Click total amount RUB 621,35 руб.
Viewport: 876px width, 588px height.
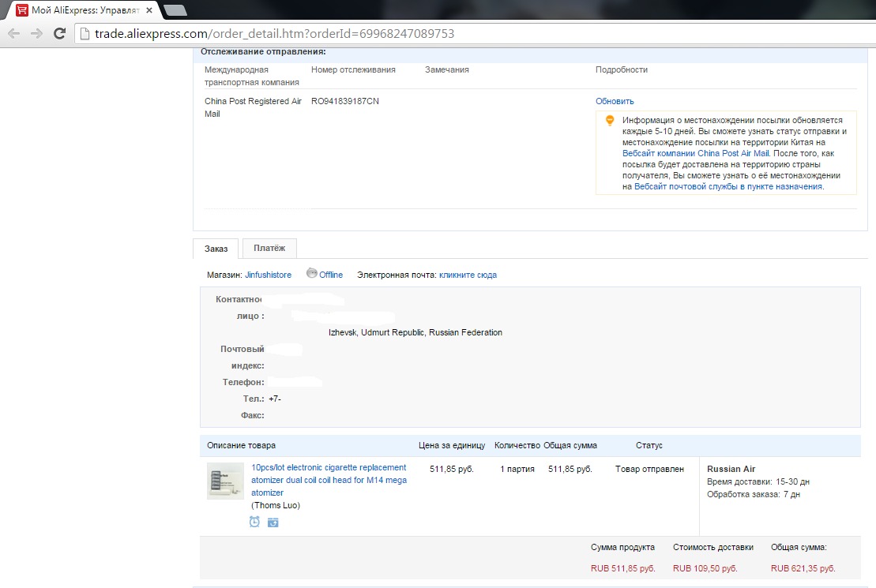(x=803, y=568)
